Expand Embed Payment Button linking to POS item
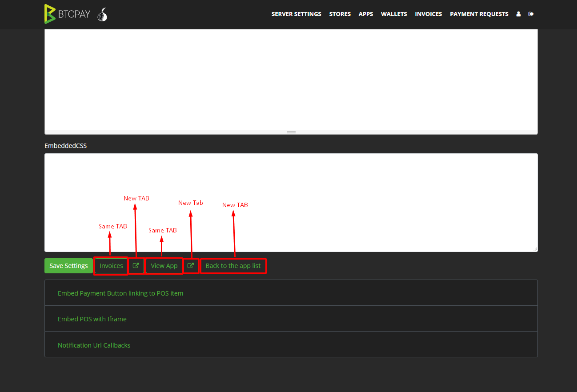Screen dimensions: 577x392 pos(120,293)
